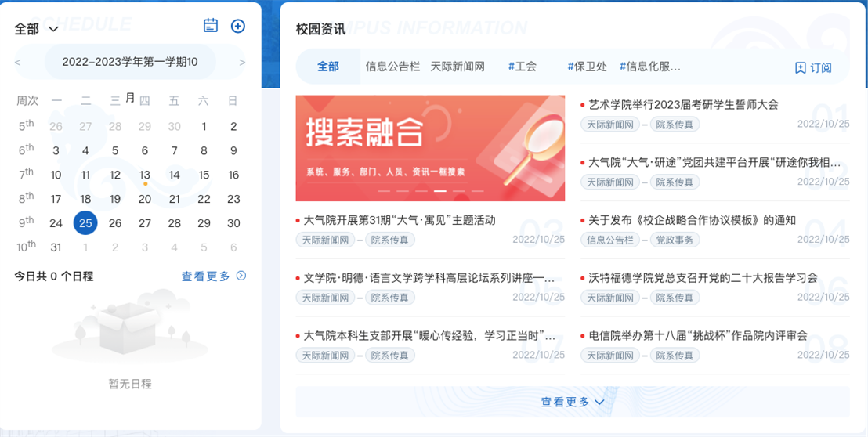The width and height of the screenshot is (868, 437).
Task: Go to previous semester month arrow
Action: point(18,63)
